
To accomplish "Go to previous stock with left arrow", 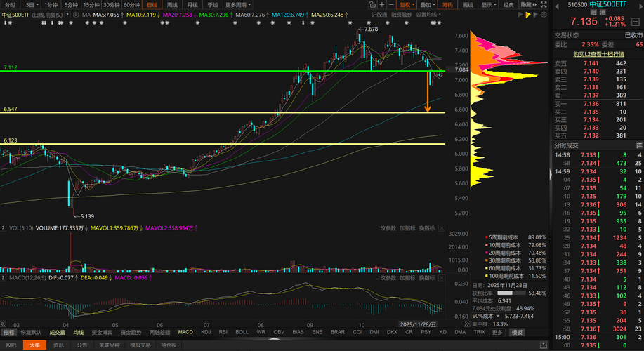I will 557,6.
